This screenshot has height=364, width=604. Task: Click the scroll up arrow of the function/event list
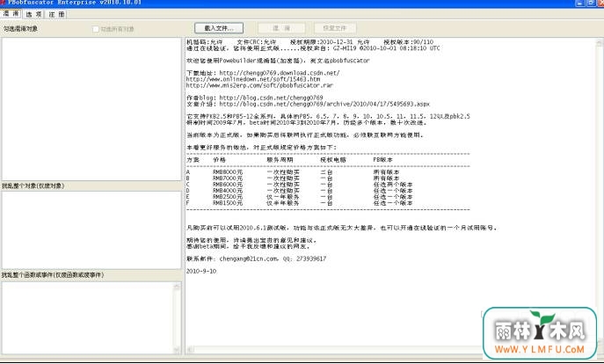(177, 287)
